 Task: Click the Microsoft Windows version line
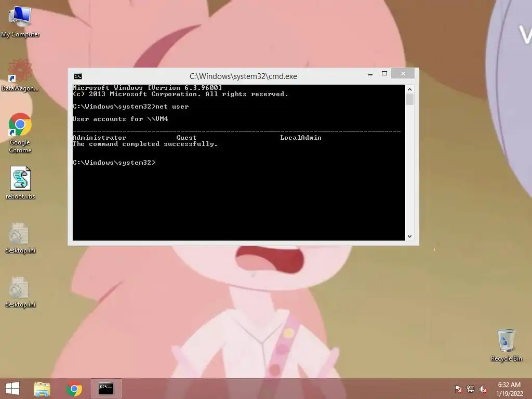point(147,87)
